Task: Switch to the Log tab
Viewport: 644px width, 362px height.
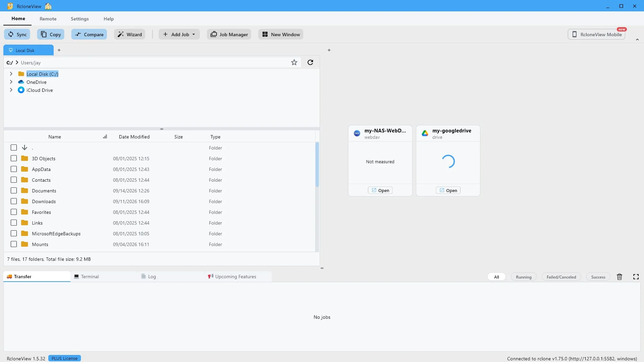Action: [171, 277]
